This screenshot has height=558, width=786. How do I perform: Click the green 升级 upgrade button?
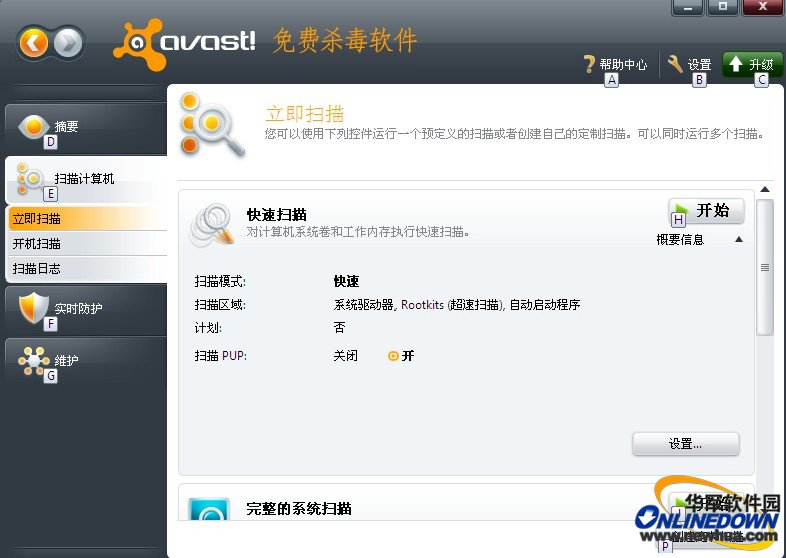752,64
